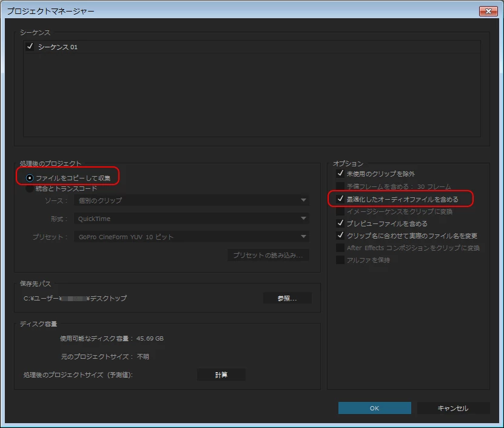The image size is (504, 428).
Task: Click the destination path C:¥ユーザー text
Action: point(75,298)
